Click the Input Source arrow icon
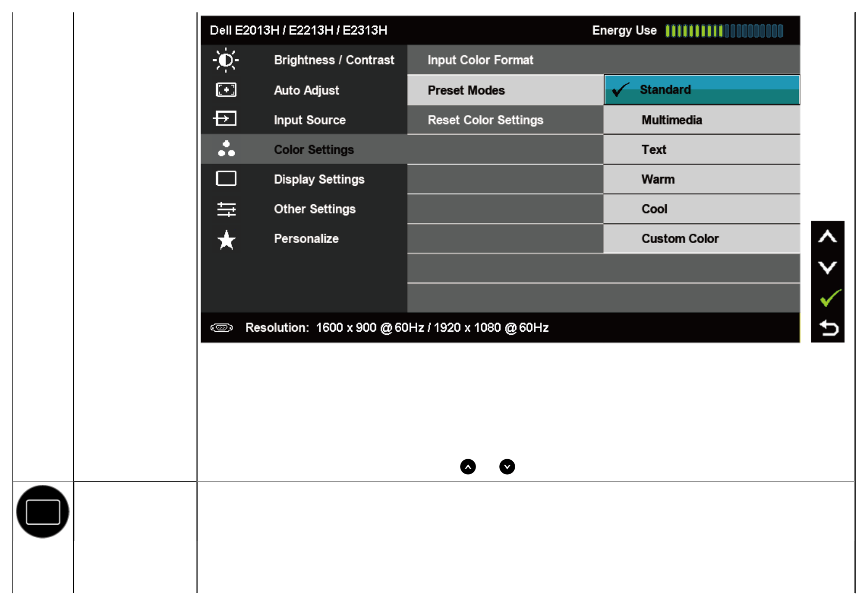 [x=225, y=119]
